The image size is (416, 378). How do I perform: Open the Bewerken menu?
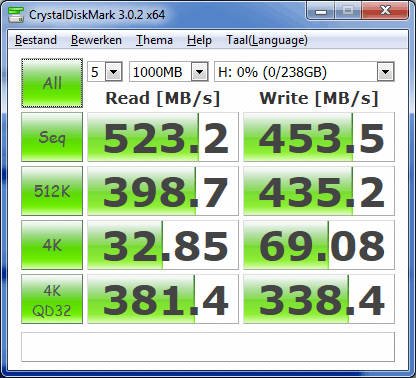(x=96, y=40)
